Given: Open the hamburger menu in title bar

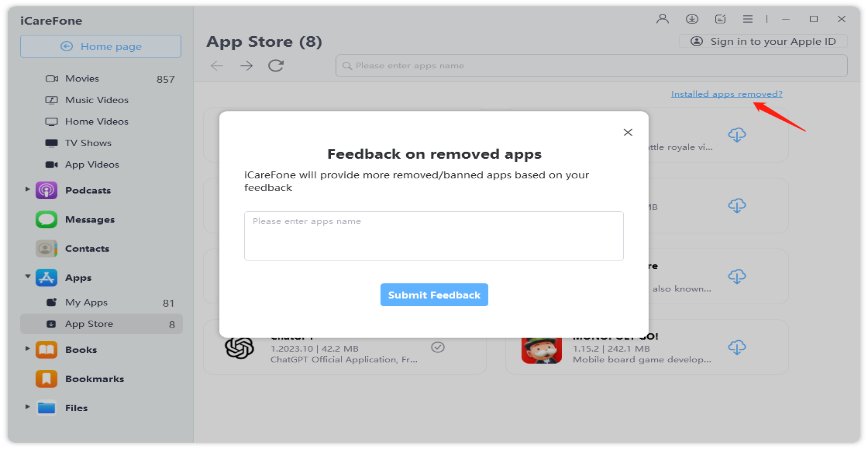Looking at the screenshot, I should click(748, 19).
